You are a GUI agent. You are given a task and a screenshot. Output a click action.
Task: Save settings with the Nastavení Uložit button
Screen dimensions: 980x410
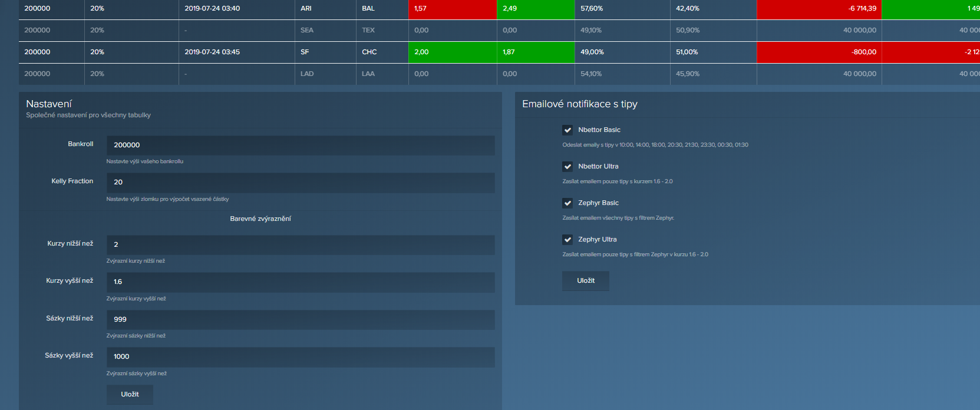130,395
